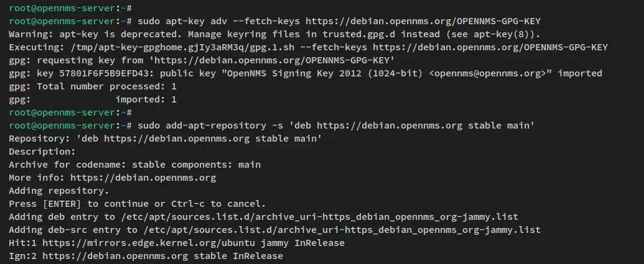Viewport: 644px width, 264px height.
Task: Click the file path in the 'Adding deb entry' line
Action: click(x=320, y=217)
